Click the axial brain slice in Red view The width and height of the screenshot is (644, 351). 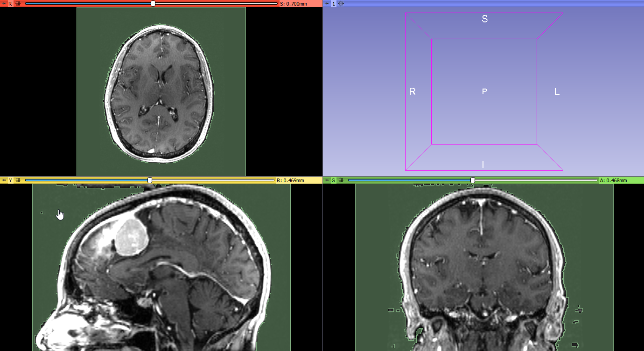pyautogui.click(x=159, y=93)
